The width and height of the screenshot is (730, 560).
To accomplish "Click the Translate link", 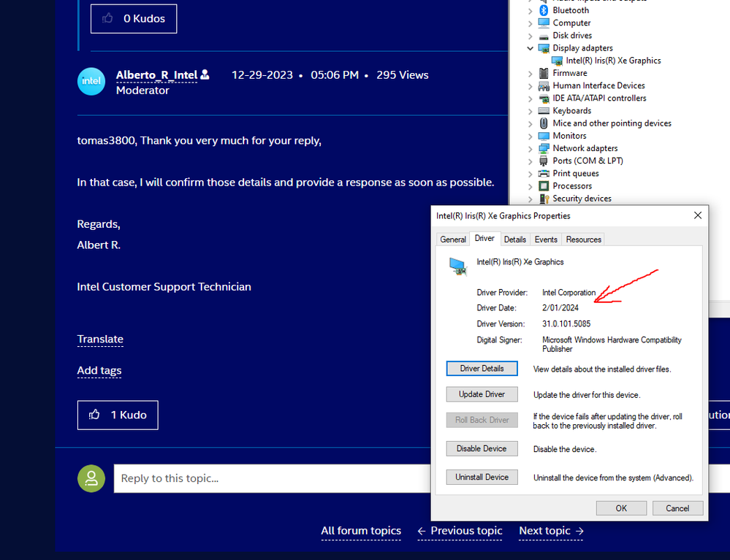I will (x=100, y=339).
